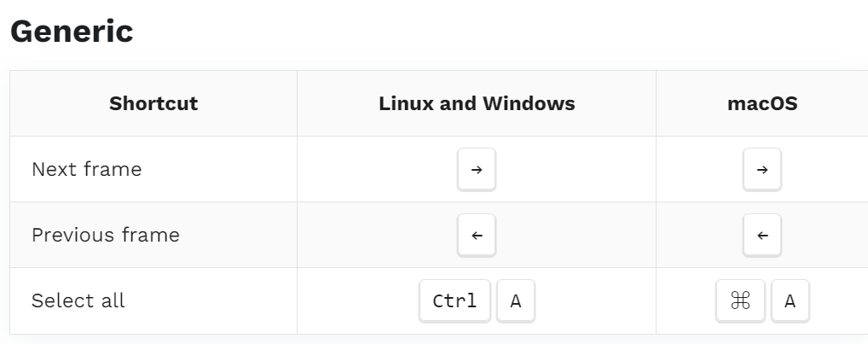Screen dimensions: 868x344
Task: Click the macOS column header
Action: [762, 103]
